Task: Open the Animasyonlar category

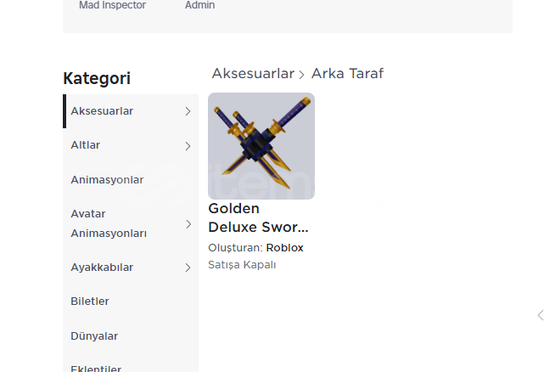Action: point(131,180)
